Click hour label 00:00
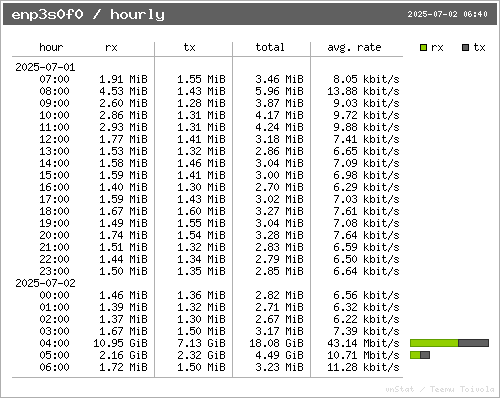This screenshot has height=398, width=500. point(54,295)
